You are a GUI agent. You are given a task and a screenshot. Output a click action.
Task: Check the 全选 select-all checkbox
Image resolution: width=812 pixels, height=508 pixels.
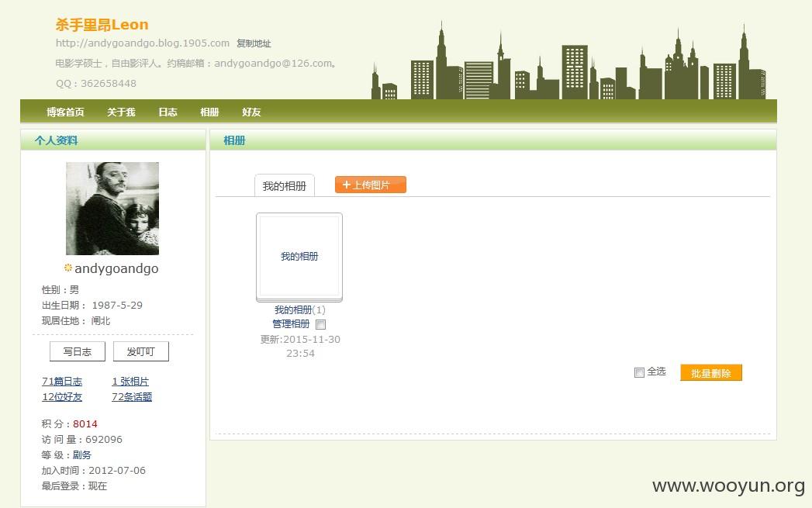[x=640, y=372]
